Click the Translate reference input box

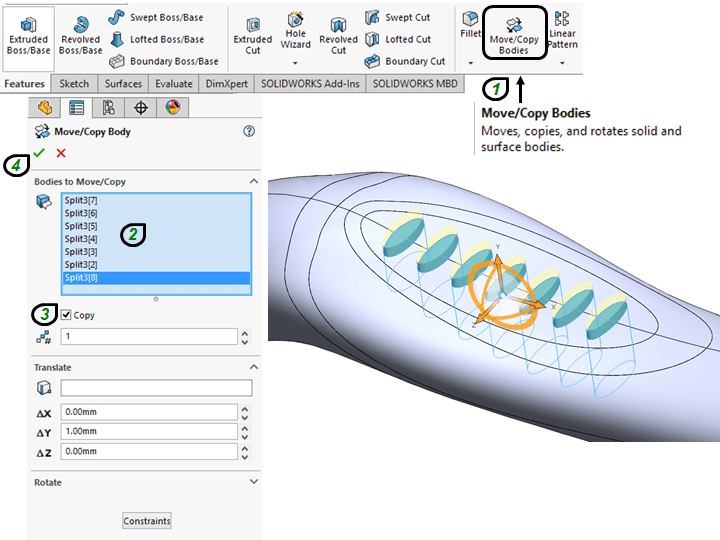pyautogui.click(x=156, y=388)
